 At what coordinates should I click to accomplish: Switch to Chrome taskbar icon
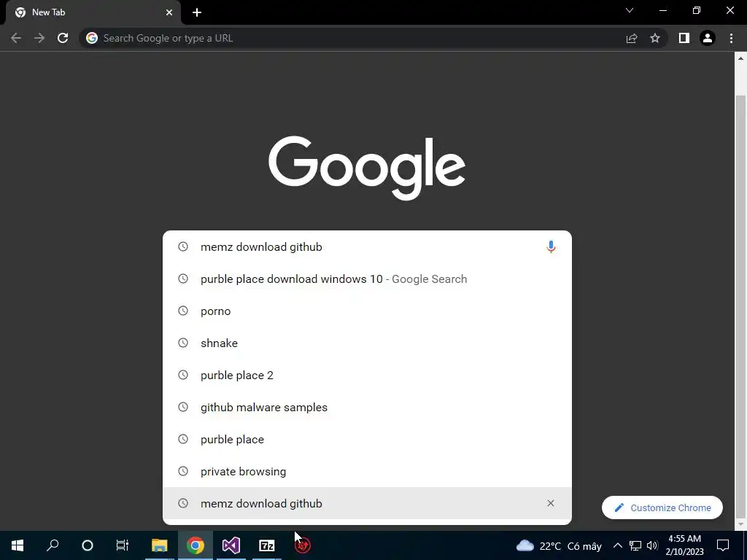click(196, 545)
